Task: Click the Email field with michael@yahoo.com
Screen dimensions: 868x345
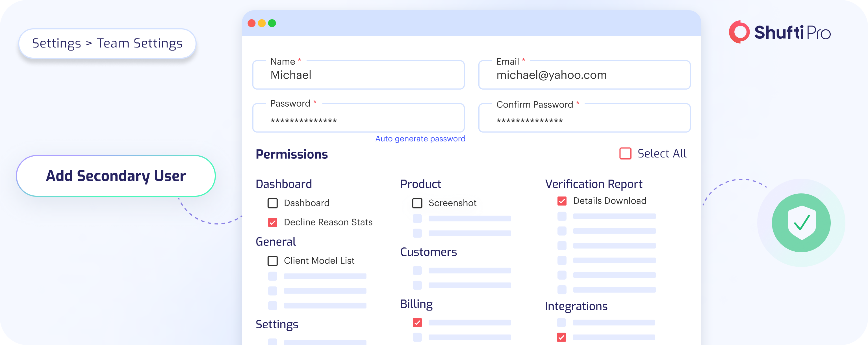Action: [x=584, y=75]
